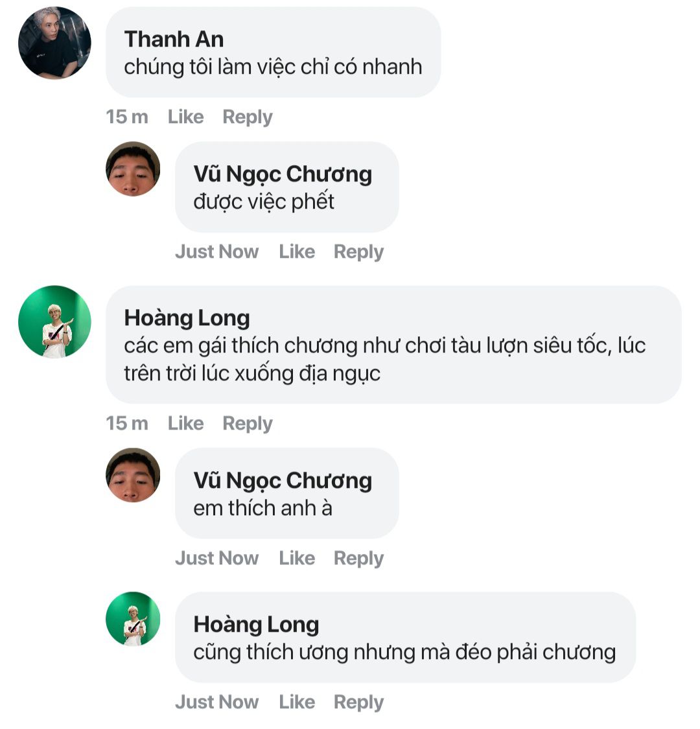The height and width of the screenshot is (729, 700).
Task: Open avatar beside the "em thích anh à" reply
Action: tap(133, 476)
